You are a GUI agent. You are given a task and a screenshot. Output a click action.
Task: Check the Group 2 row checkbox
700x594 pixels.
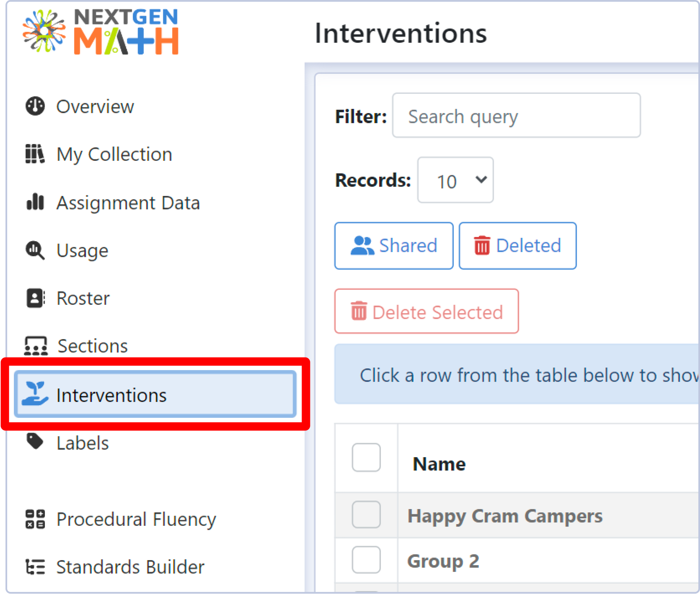coord(366,560)
